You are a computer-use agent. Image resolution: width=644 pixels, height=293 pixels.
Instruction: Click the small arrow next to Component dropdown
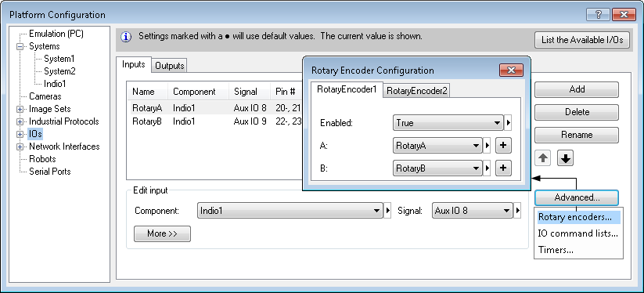[387, 211]
